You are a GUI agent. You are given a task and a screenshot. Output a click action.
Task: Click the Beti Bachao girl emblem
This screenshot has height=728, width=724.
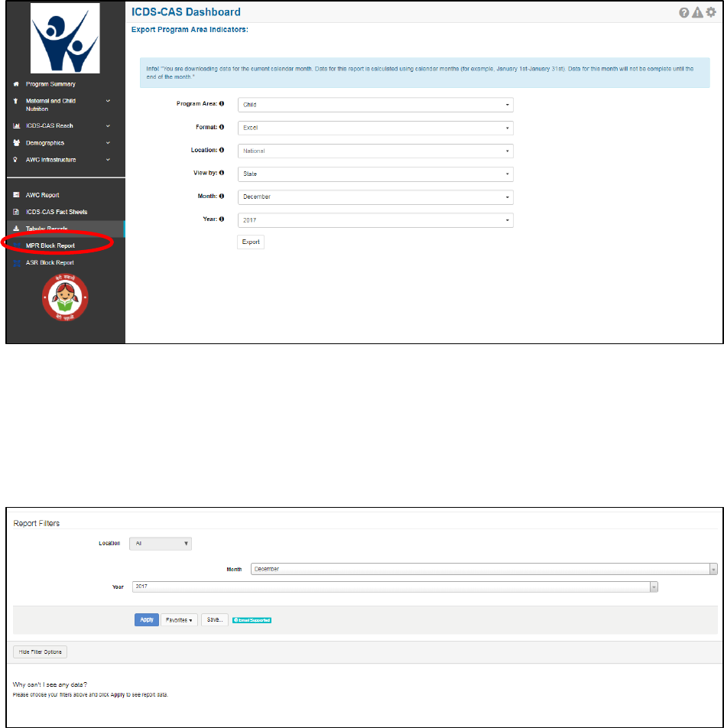point(65,297)
